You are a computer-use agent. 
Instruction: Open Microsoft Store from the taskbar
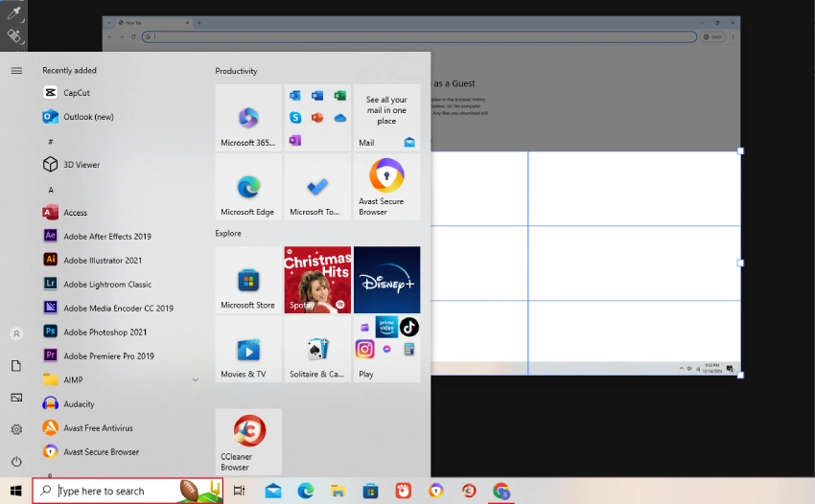coord(371,491)
